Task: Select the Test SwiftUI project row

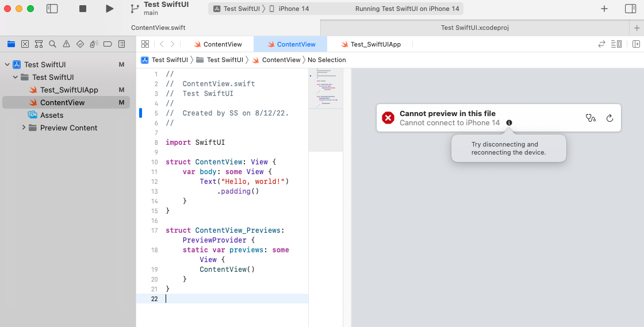Action: coord(66,64)
